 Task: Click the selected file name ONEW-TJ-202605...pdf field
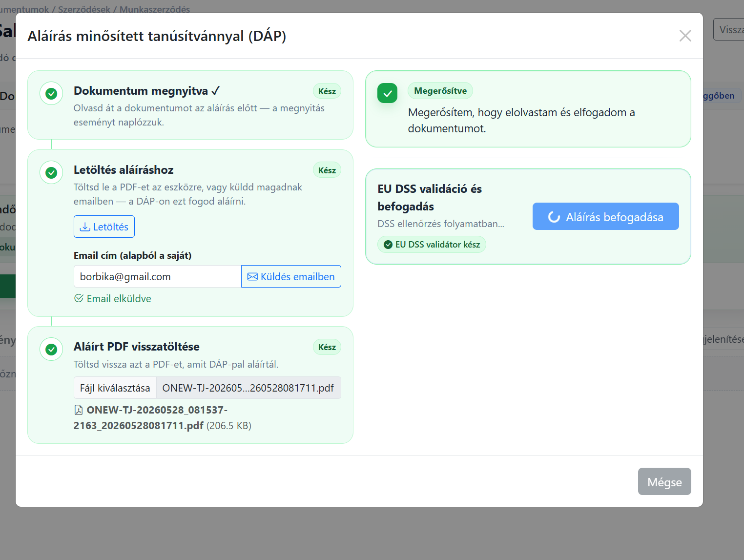[x=248, y=388]
